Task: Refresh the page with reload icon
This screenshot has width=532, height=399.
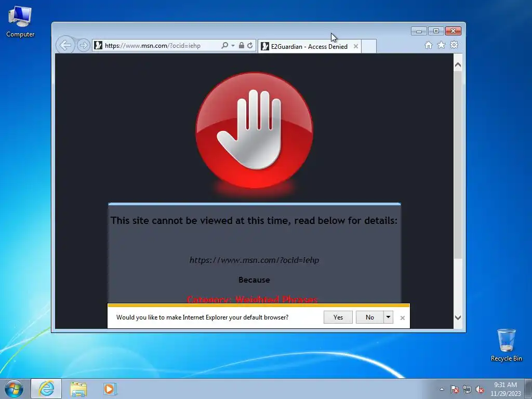Action: click(x=250, y=45)
